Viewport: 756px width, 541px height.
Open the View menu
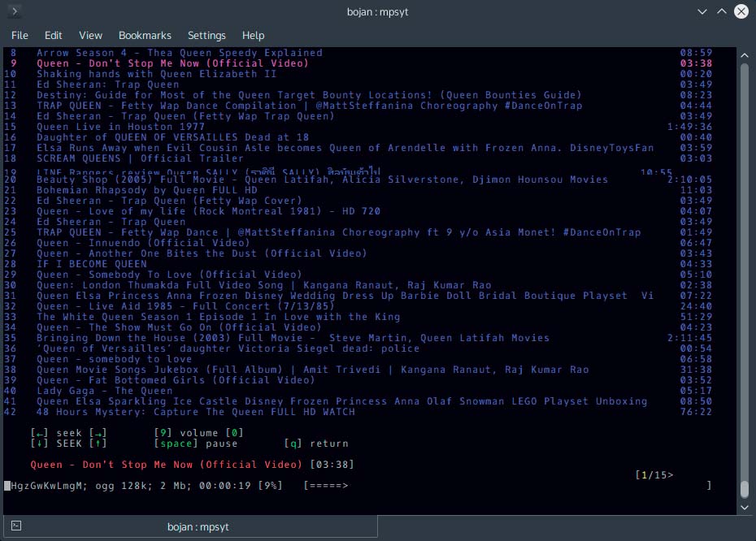pos(91,35)
